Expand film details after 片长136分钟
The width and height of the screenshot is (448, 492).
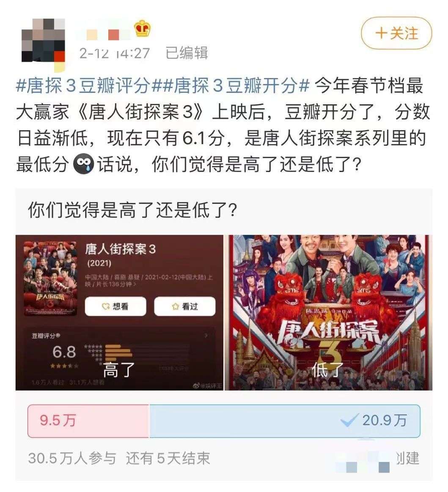135,284
